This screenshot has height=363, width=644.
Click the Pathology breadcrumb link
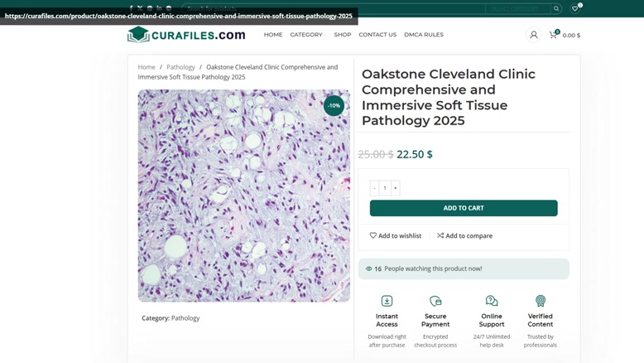coord(180,67)
